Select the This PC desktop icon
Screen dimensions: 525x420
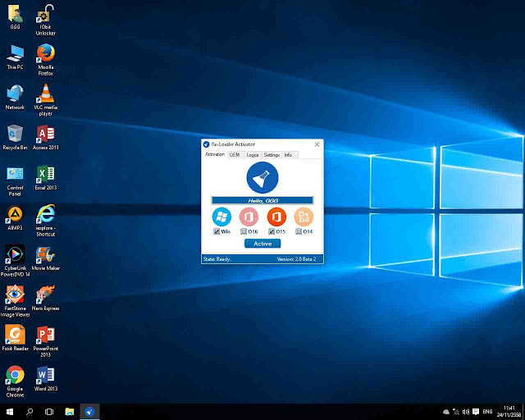point(15,57)
